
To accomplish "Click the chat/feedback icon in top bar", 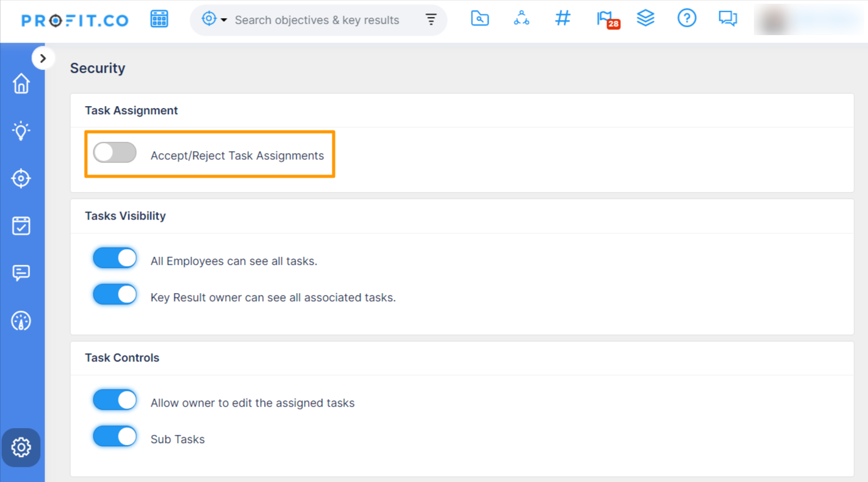I will coord(728,19).
